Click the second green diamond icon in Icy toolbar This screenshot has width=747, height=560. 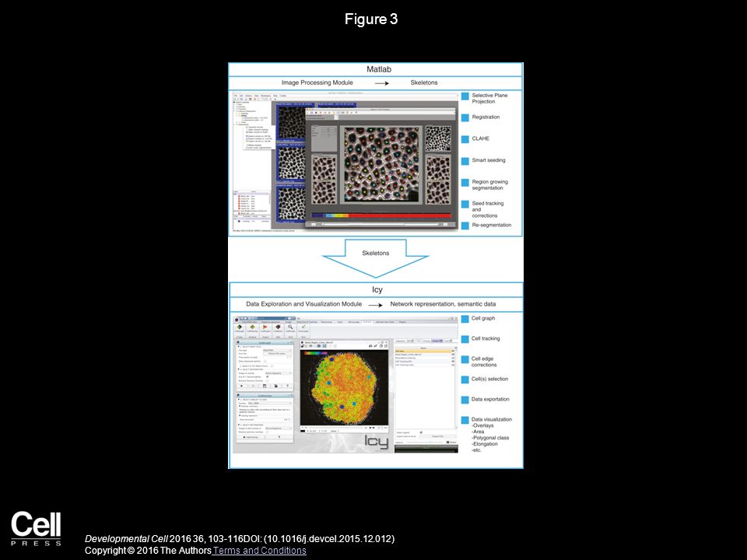tap(252, 327)
